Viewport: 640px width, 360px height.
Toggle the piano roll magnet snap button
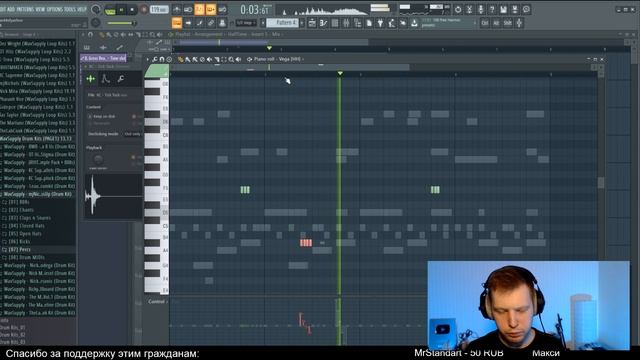[x=162, y=60]
